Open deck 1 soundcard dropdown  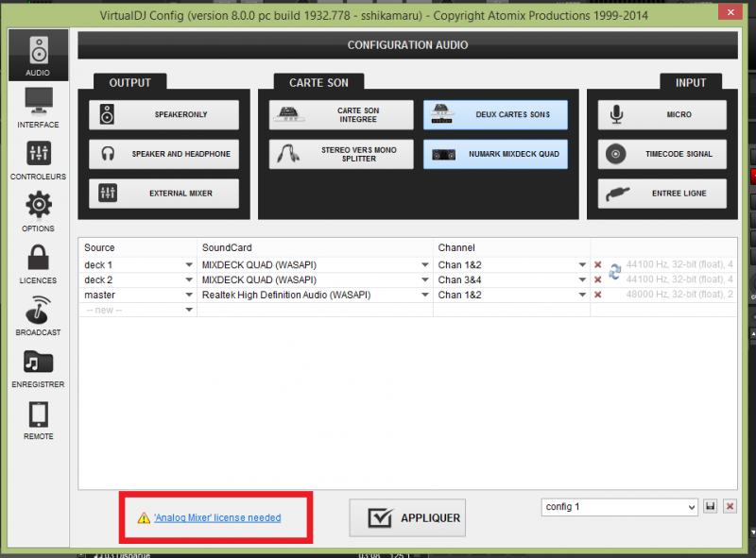point(424,265)
